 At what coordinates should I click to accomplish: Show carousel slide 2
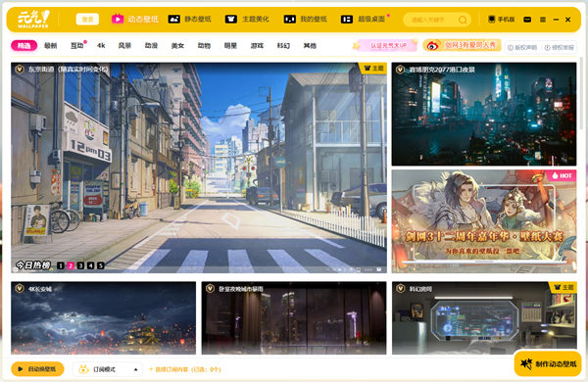pos(71,265)
